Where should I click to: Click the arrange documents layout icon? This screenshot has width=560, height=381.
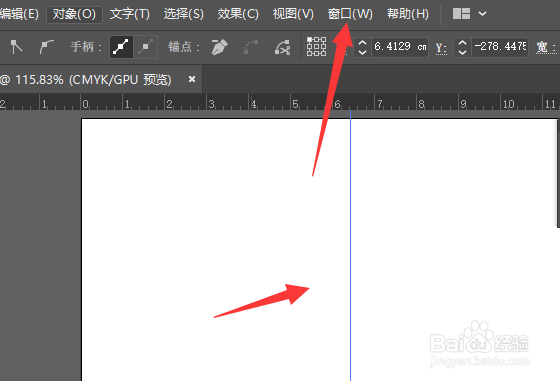(461, 14)
